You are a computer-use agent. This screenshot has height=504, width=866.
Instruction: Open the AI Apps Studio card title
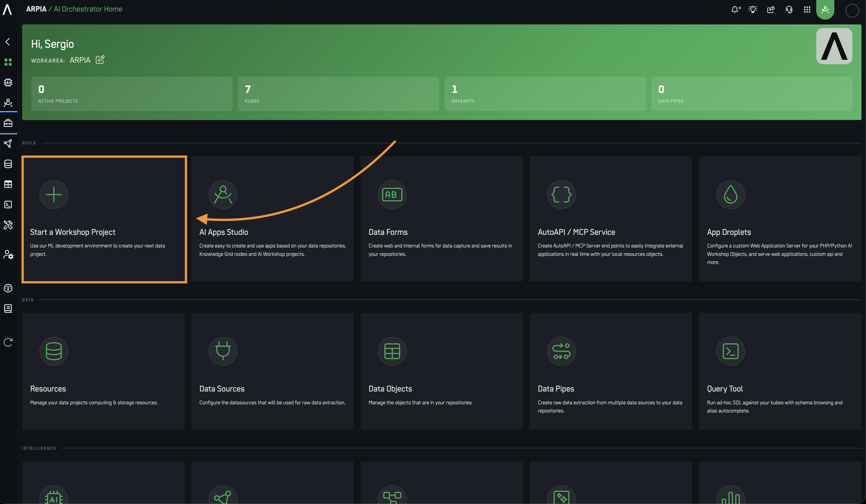(224, 232)
